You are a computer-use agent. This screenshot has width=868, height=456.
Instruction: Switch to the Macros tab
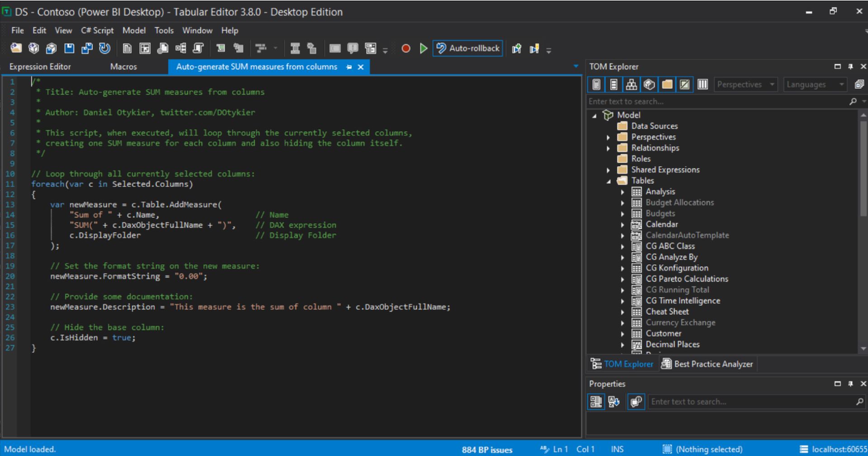pos(123,66)
